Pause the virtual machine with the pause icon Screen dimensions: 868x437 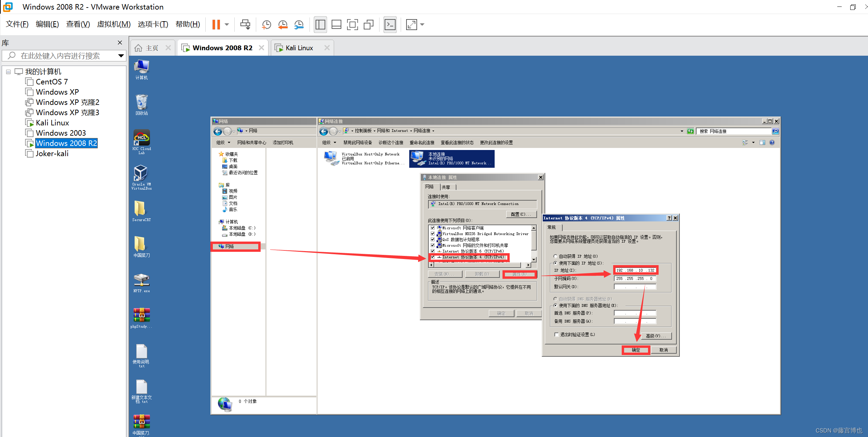(x=216, y=24)
